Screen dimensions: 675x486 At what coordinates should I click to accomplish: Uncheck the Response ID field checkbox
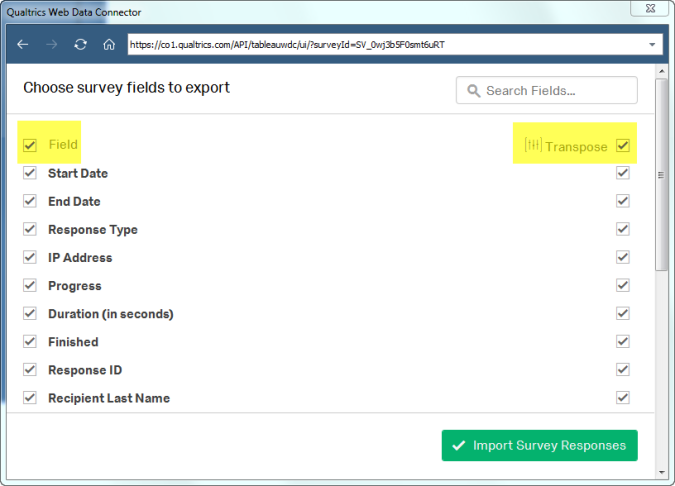30,370
